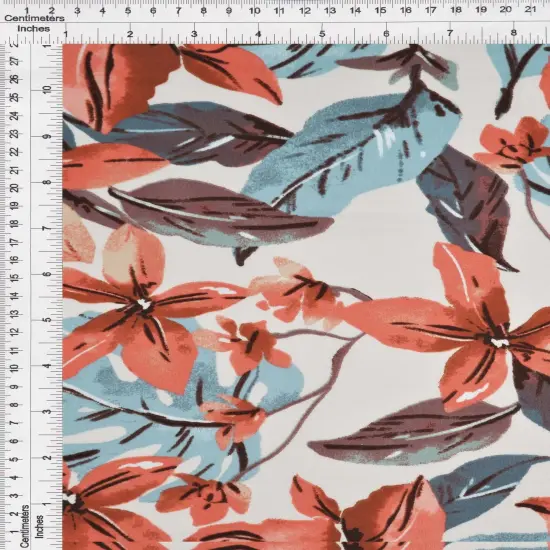Click the 20 mark on the left centimeter ruler
The width and height of the screenshot is (550, 550).
(x=15, y=188)
